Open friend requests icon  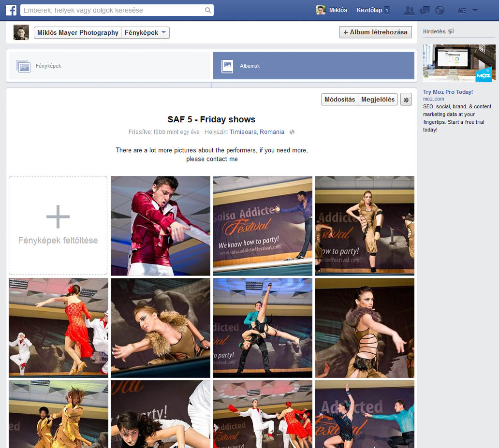coord(409,11)
